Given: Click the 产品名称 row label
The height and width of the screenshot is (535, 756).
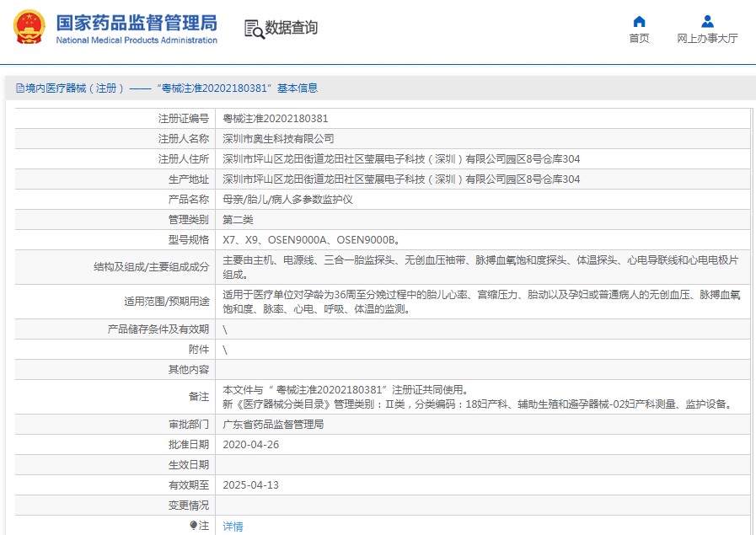Looking at the screenshot, I should click(x=189, y=200).
